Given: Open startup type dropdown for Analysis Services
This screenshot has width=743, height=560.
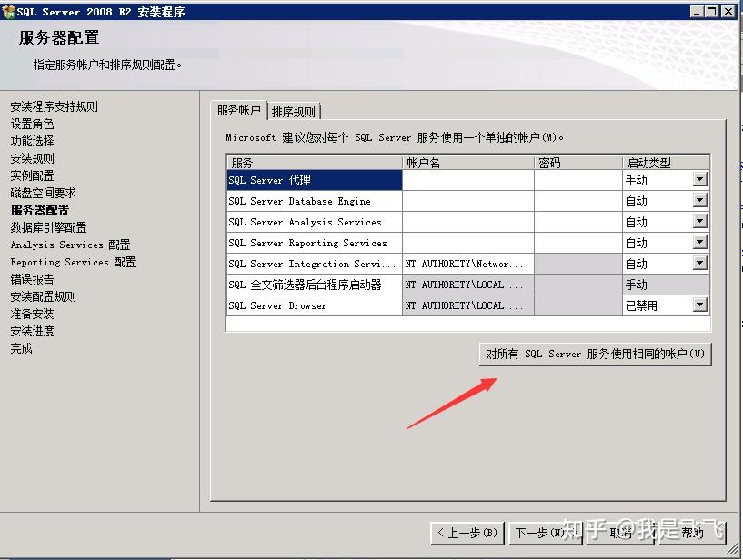Looking at the screenshot, I should 699,222.
